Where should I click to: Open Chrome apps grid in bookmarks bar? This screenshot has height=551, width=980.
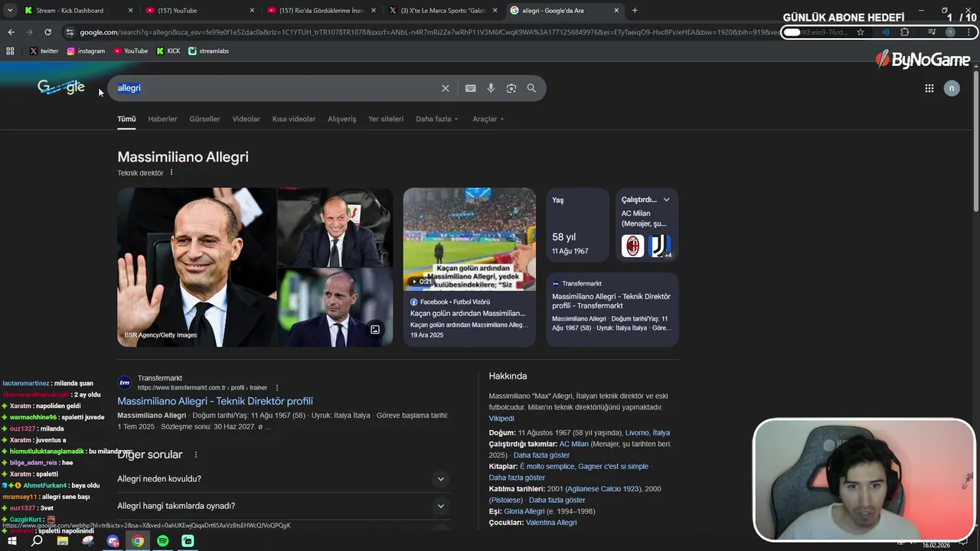(x=10, y=51)
